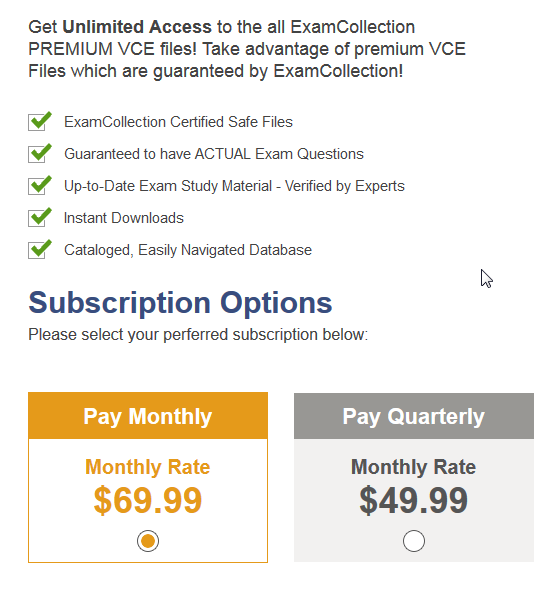This screenshot has height=589, width=546.
Task: Click the $69.99 monthly price
Action: tap(148, 500)
